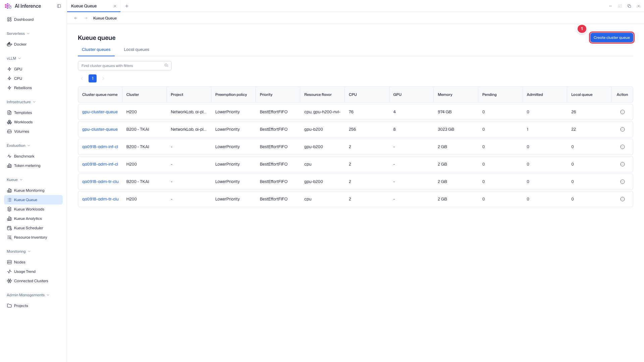Open Workloods in the sidebar
The width and height of the screenshot is (644, 362).
tap(33, 122)
